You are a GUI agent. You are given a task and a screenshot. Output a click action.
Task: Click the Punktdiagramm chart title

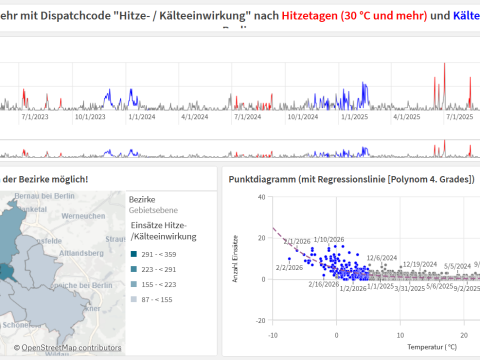pyautogui.click(x=352, y=179)
